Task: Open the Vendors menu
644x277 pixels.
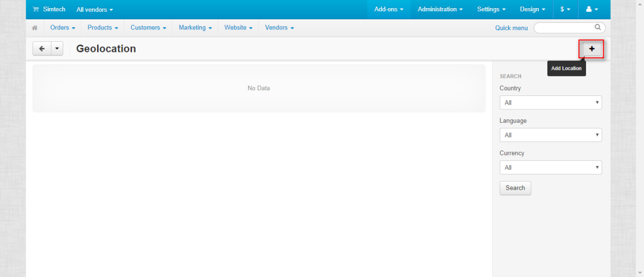Action: [280, 28]
